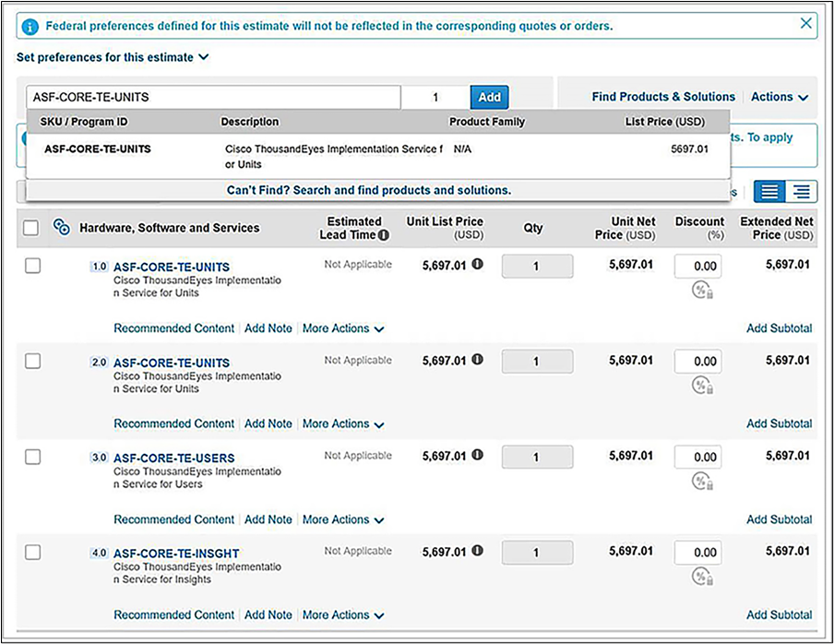Expand More Actions for ASF-CORE-TE-USERS
This screenshot has height=644, width=834.
click(343, 519)
